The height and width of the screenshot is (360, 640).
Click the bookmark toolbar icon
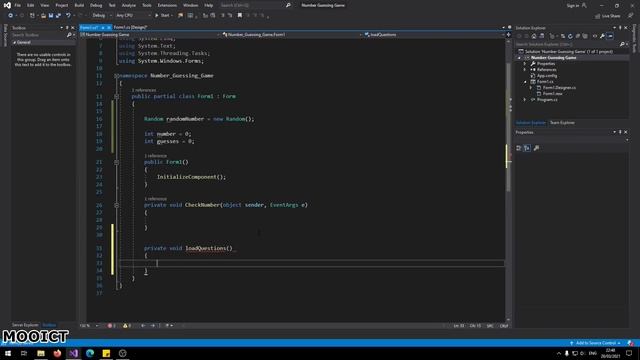[240, 16]
